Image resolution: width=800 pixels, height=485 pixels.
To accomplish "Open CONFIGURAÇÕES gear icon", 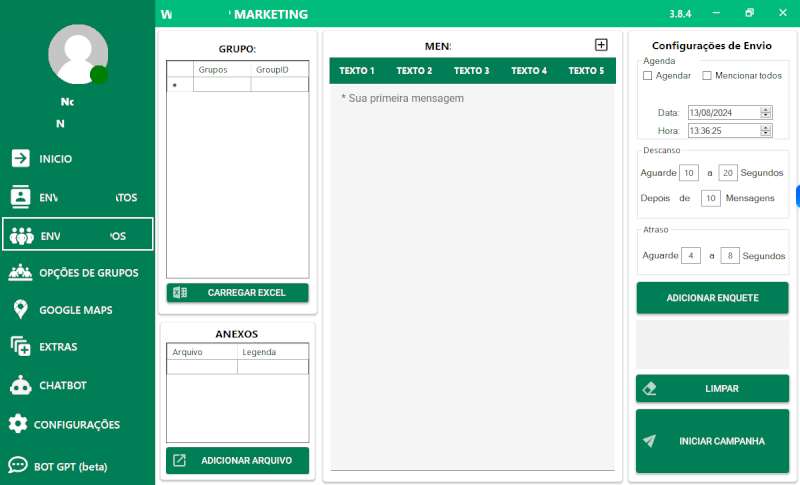I will click(x=18, y=424).
